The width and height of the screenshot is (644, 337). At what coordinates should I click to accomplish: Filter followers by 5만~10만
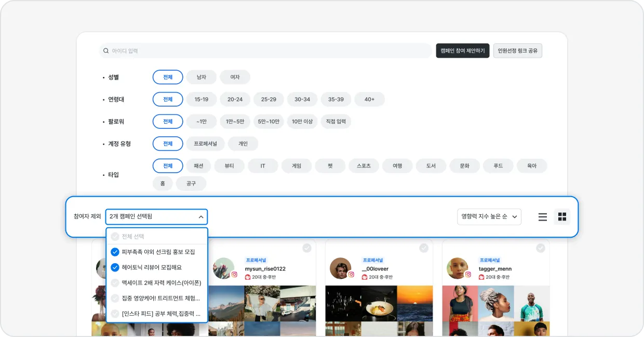(x=269, y=121)
